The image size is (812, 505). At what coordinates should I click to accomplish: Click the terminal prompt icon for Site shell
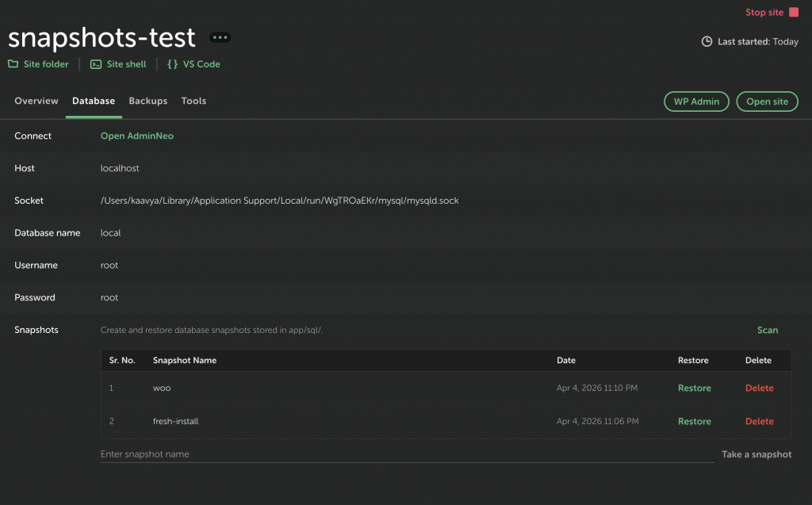[97, 64]
